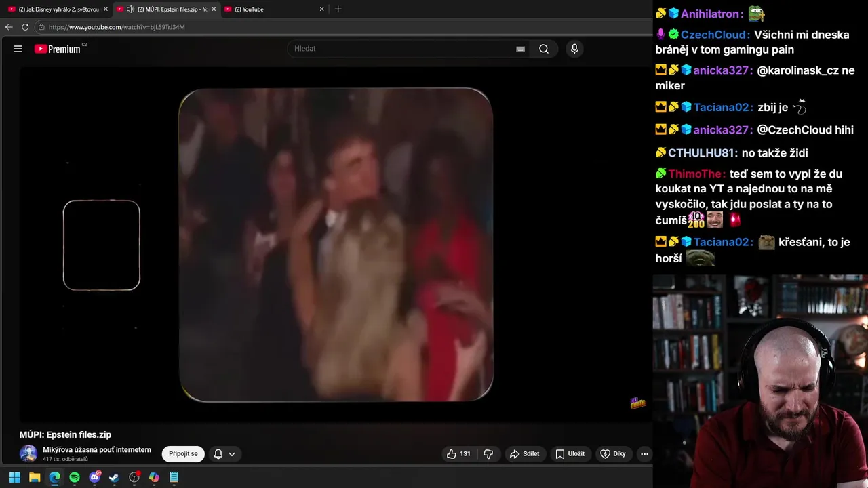Open OBS Studio from the taskbar
This screenshot has height=488, width=868.
[134, 477]
